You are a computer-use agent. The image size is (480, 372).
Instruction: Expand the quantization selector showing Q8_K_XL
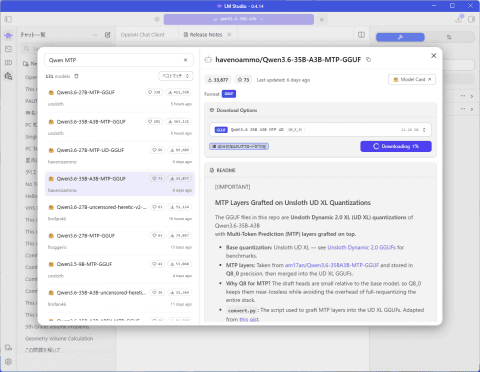(320, 130)
